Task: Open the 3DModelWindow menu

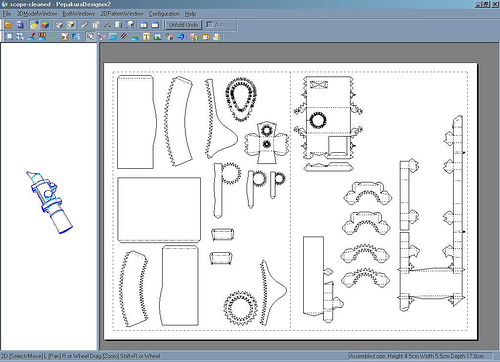Action: (37, 14)
